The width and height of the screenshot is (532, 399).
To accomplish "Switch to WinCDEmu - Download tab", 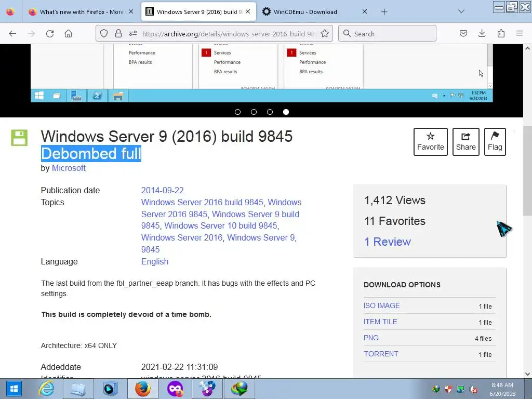I will point(314,12).
